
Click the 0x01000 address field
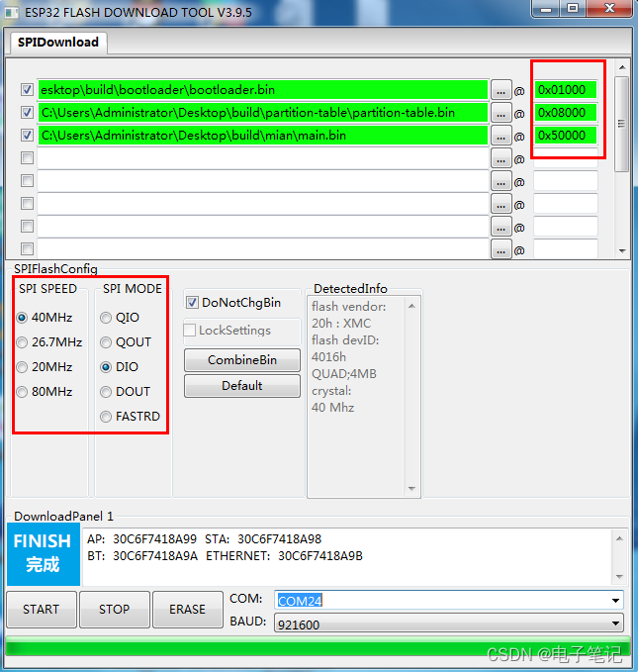pyautogui.click(x=566, y=90)
